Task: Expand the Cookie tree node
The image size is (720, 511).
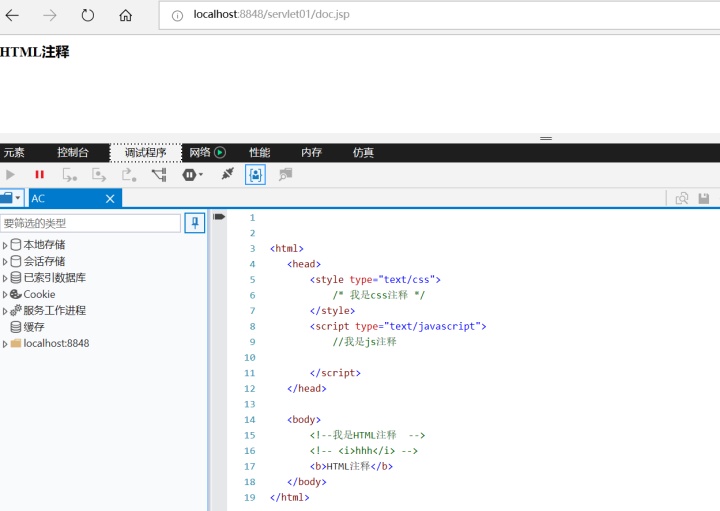Action: click(x=5, y=295)
